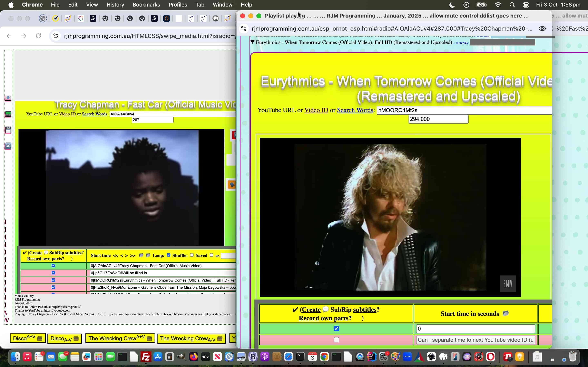The image size is (588, 367).
Task: Open the History menu
Action: (115, 5)
